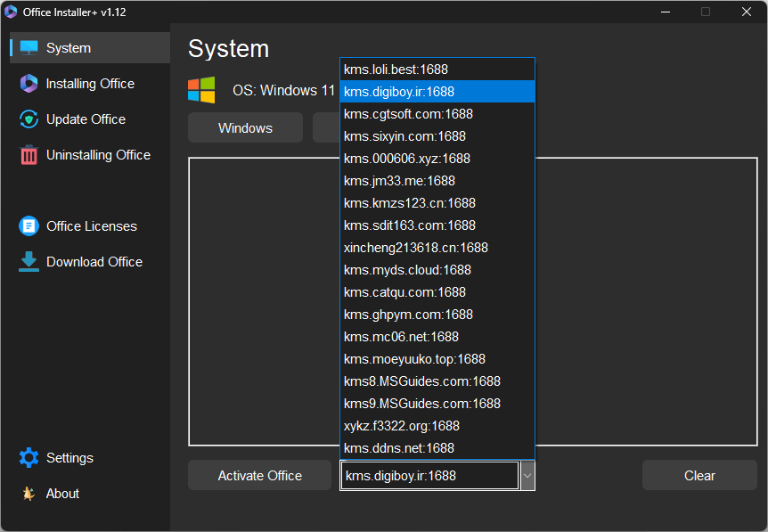This screenshot has width=768, height=532.
Task: Pick xincheng213618.cn:1688 server
Action: (x=437, y=248)
